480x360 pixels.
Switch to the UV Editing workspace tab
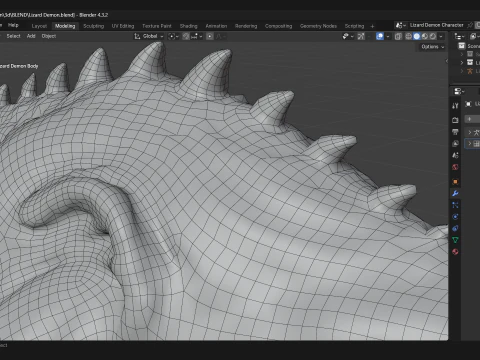[123, 26]
